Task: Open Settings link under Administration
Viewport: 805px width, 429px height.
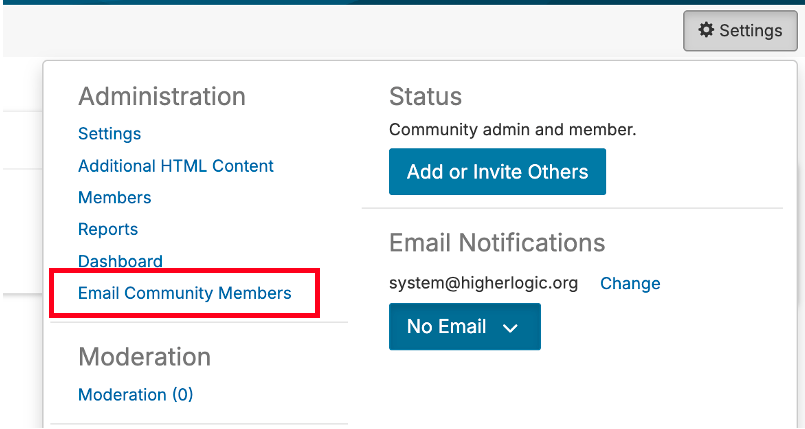Action: coord(109,134)
